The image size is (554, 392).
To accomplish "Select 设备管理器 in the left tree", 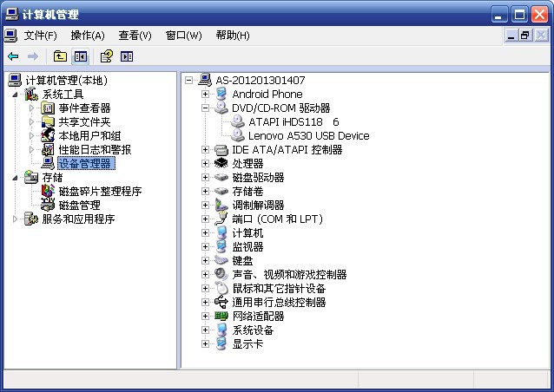I will tap(86, 163).
